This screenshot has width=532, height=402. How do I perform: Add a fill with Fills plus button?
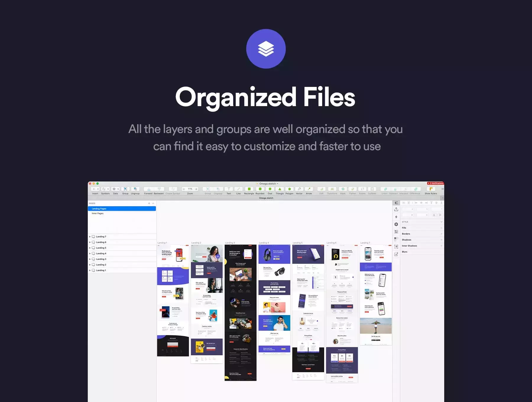(442, 228)
